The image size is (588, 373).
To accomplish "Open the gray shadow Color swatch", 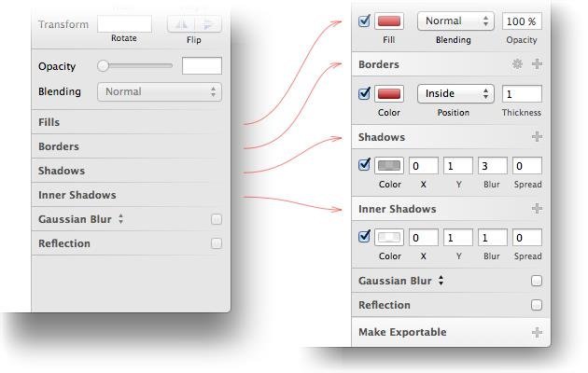I will pos(389,166).
